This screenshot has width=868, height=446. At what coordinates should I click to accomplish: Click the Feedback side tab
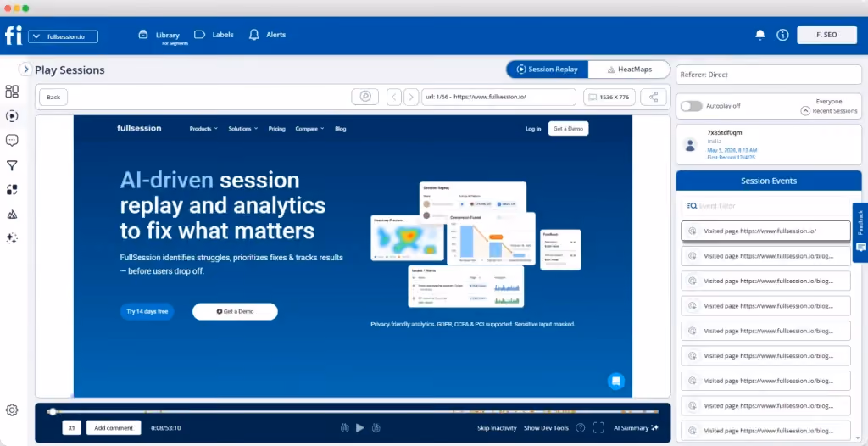[x=860, y=232]
